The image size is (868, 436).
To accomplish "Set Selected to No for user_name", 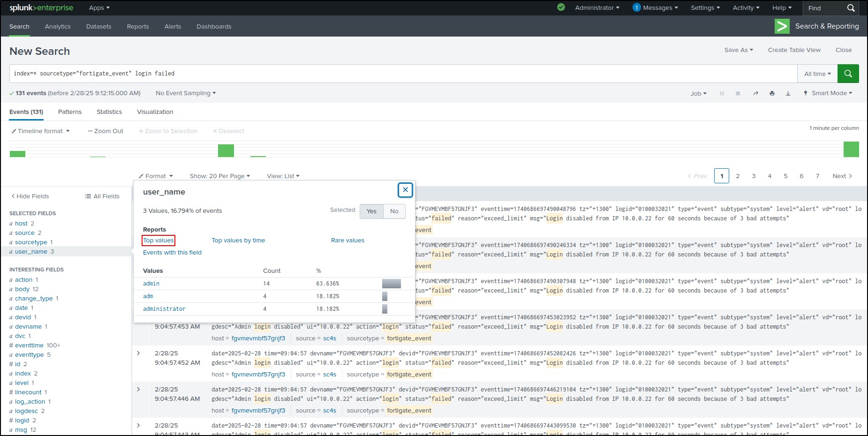I will [394, 211].
